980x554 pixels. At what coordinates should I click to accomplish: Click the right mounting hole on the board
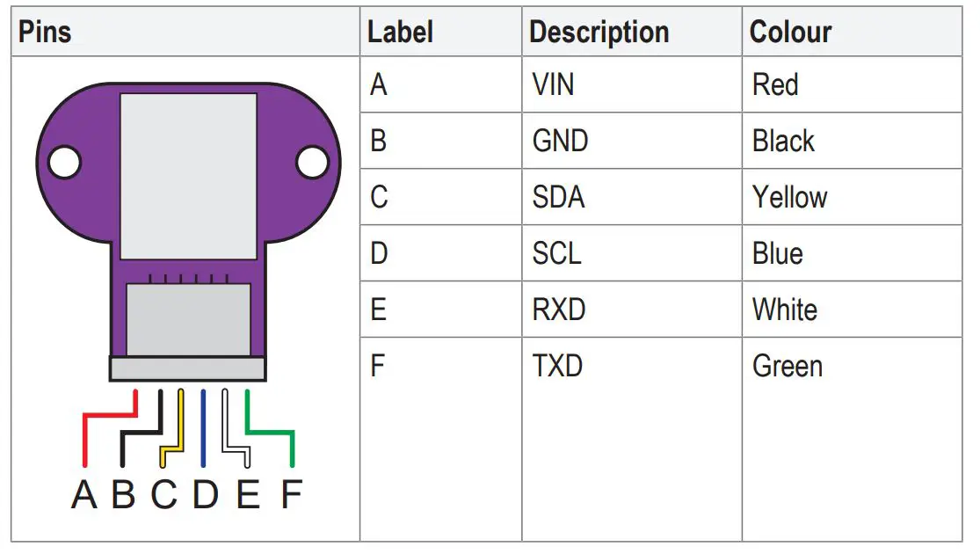click(312, 163)
